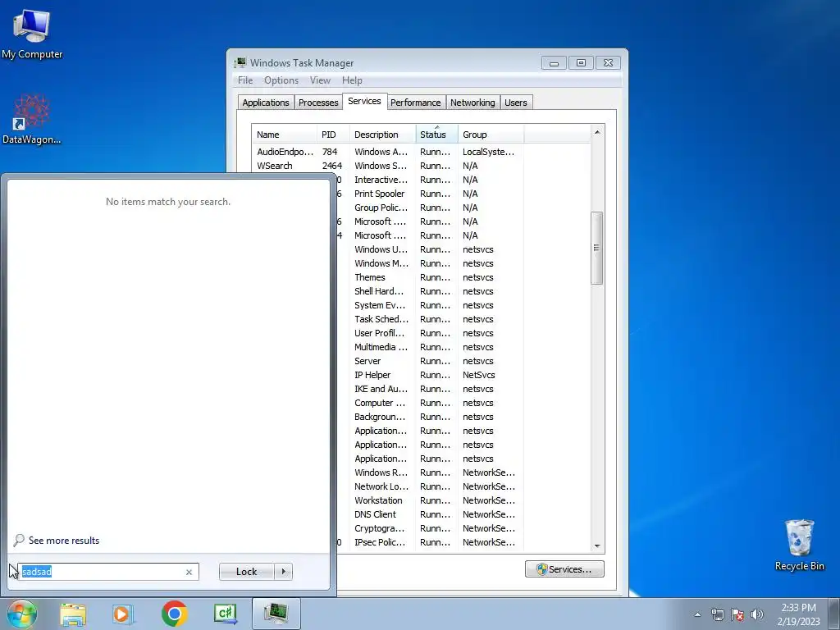Click the Task Manager taskbar button
This screenshot has width=840, height=630.
[x=276, y=614]
